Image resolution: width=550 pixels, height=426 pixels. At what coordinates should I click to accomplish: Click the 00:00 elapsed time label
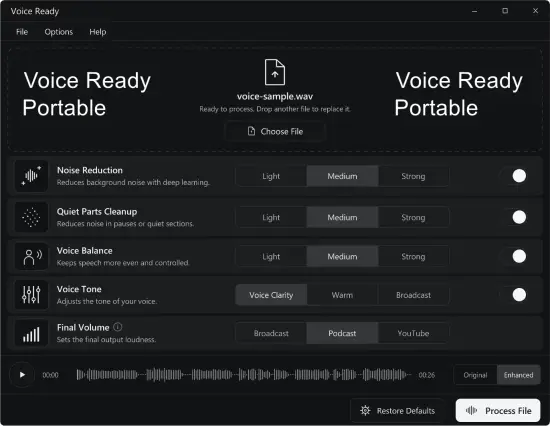point(51,375)
